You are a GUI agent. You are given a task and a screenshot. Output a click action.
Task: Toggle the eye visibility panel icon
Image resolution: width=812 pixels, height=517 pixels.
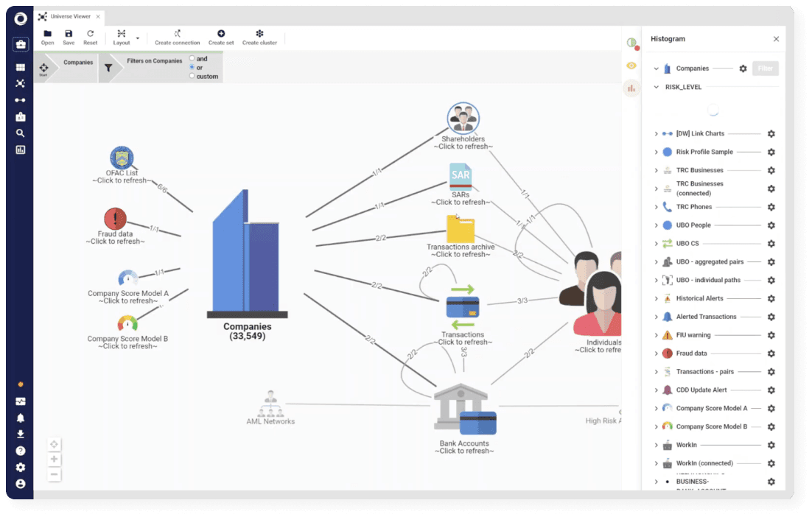click(631, 66)
